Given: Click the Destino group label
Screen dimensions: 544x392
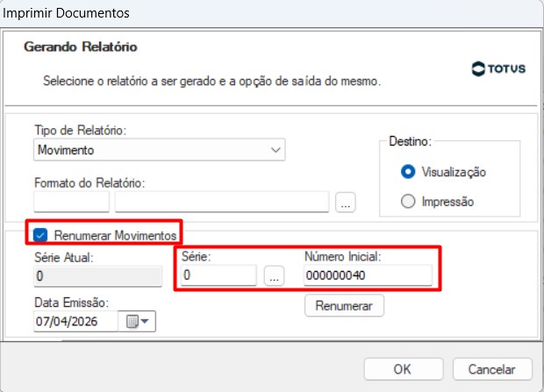Looking at the screenshot, I should (x=410, y=141).
